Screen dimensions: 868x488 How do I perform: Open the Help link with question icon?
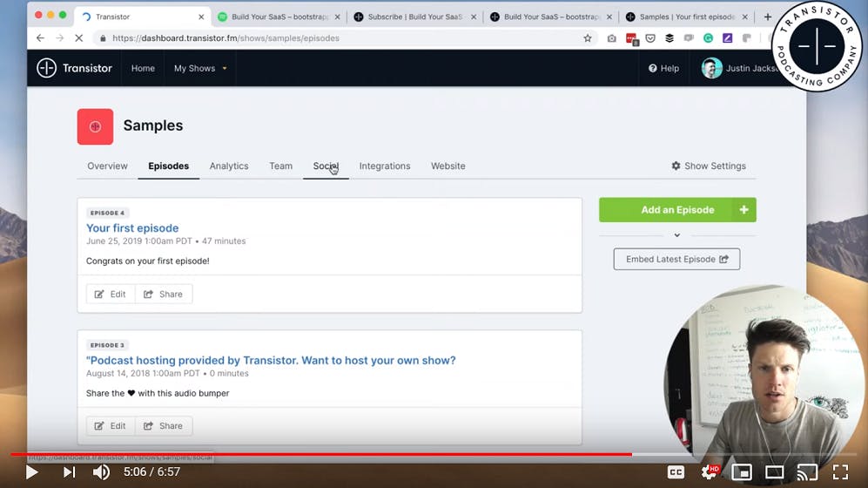pyautogui.click(x=663, y=68)
